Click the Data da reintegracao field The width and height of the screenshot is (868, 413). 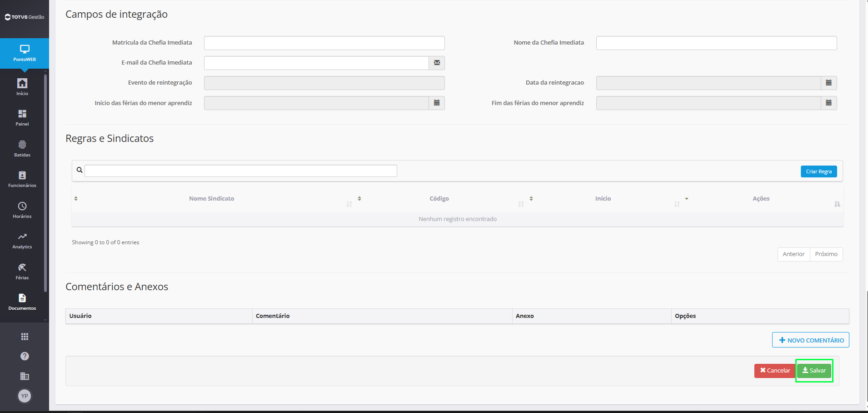708,83
